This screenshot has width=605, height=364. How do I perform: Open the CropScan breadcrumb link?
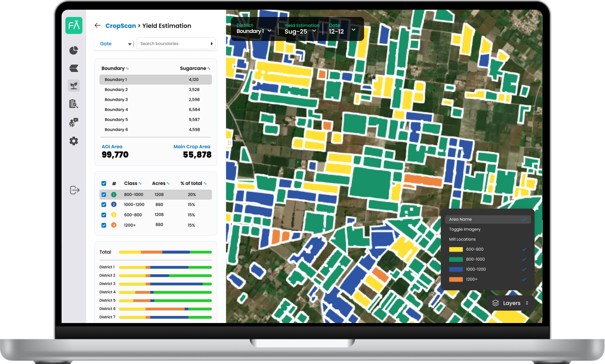(x=120, y=26)
